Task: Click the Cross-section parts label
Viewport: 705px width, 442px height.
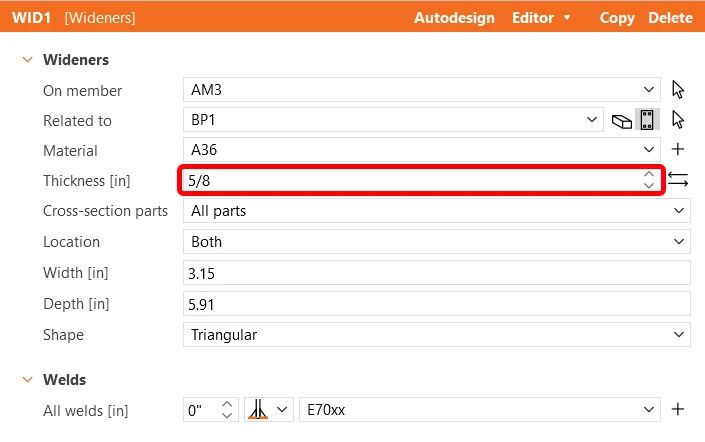Action: point(105,210)
